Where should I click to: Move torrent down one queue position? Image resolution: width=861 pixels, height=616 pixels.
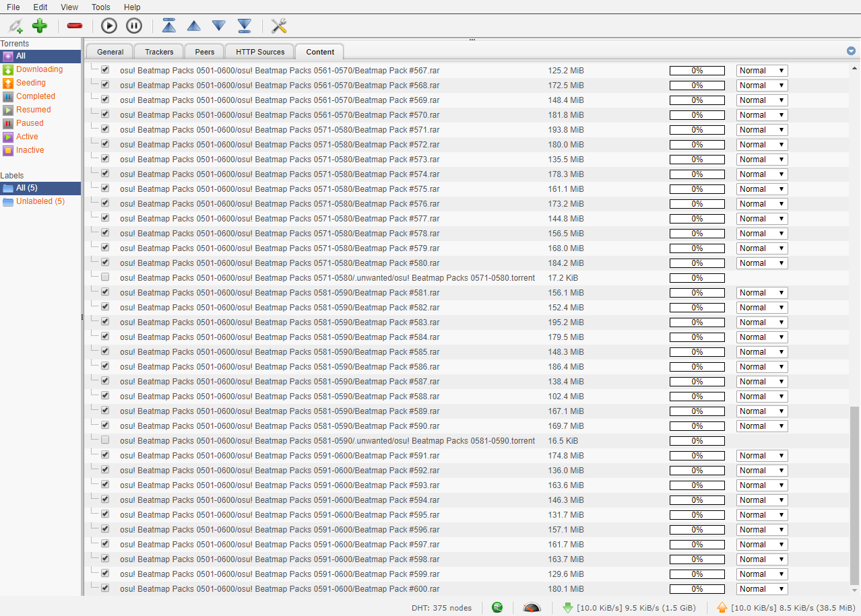click(x=219, y=26)
